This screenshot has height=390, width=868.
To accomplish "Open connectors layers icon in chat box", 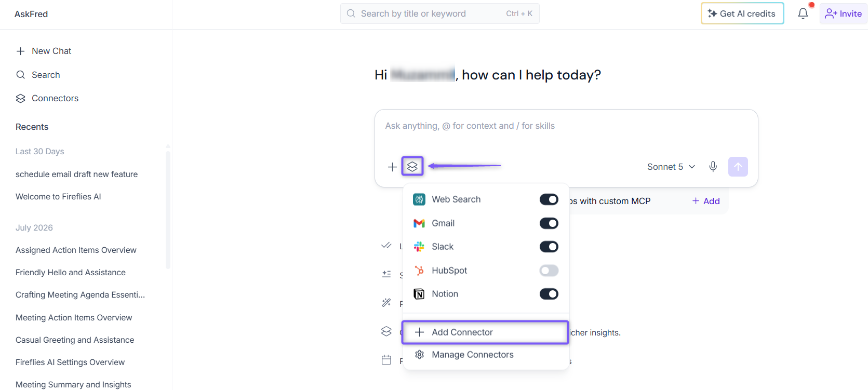I will pos(412,166).
